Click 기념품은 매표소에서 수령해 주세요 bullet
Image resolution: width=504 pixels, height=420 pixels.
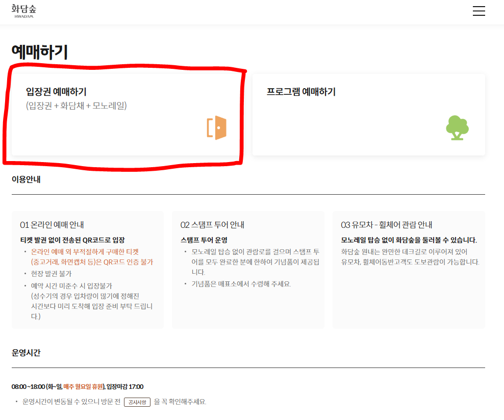click(x=241, y=284)
